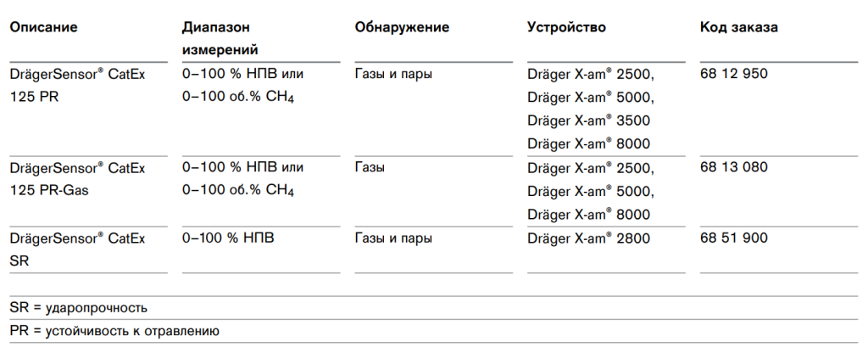
Task: Click the "SR = ударопрочность" footnote
Action: coord(79,307)
